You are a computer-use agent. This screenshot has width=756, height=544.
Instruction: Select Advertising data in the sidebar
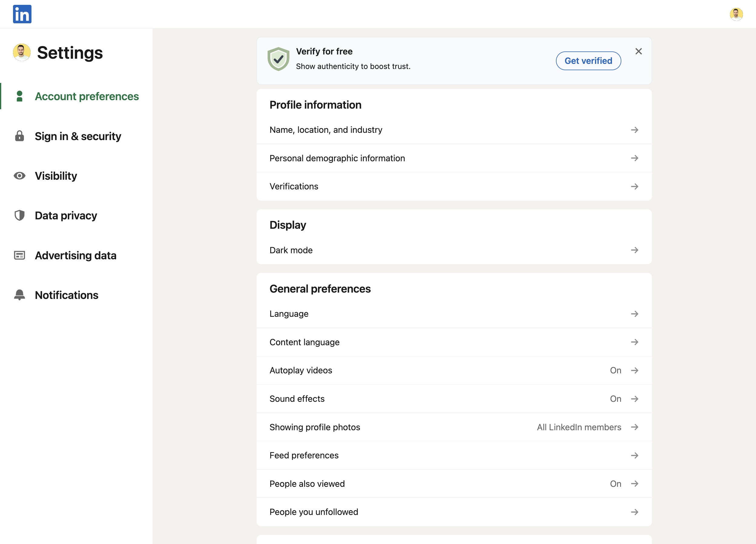(x=76, y=255)
